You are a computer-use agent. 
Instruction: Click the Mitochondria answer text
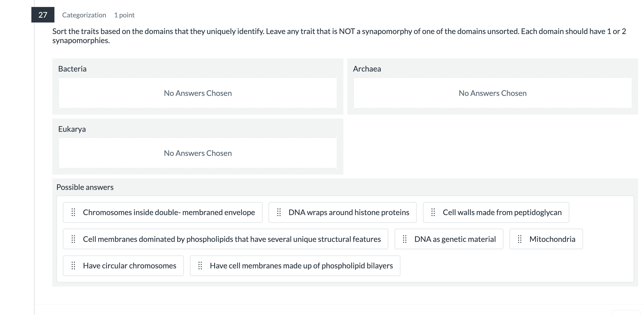[x=552, y=239]
